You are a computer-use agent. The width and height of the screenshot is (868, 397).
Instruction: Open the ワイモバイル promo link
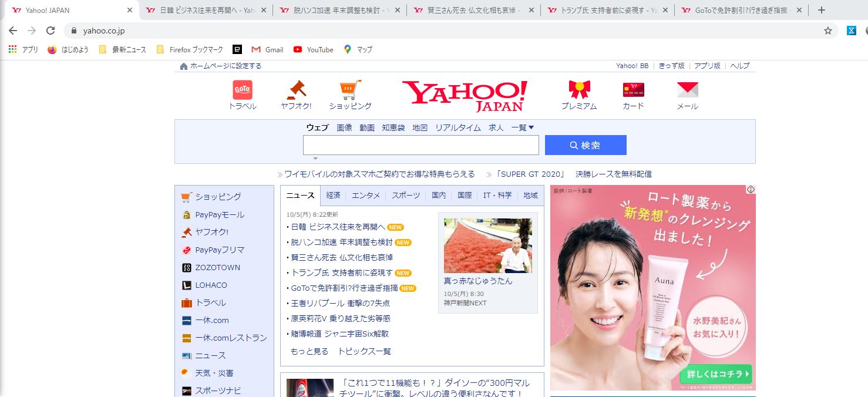point(379,174)
